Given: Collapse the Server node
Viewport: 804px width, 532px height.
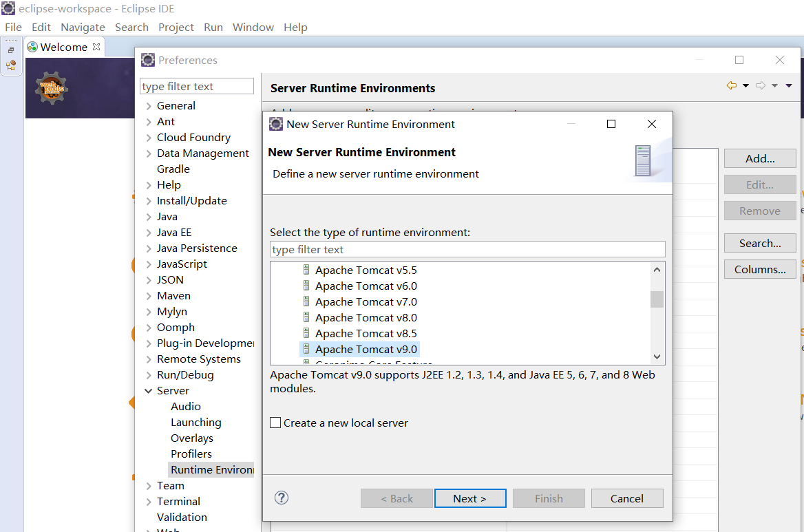Looking at the screenshot, I should click(x=149, y=391).
